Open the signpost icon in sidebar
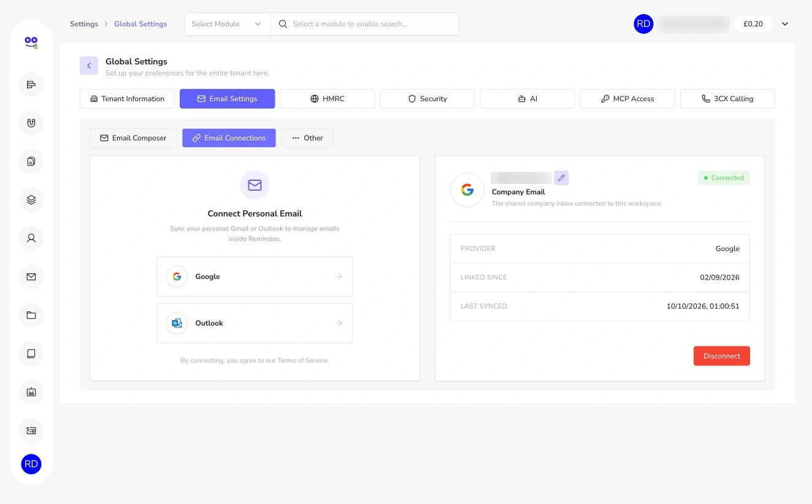 [31, 85]
